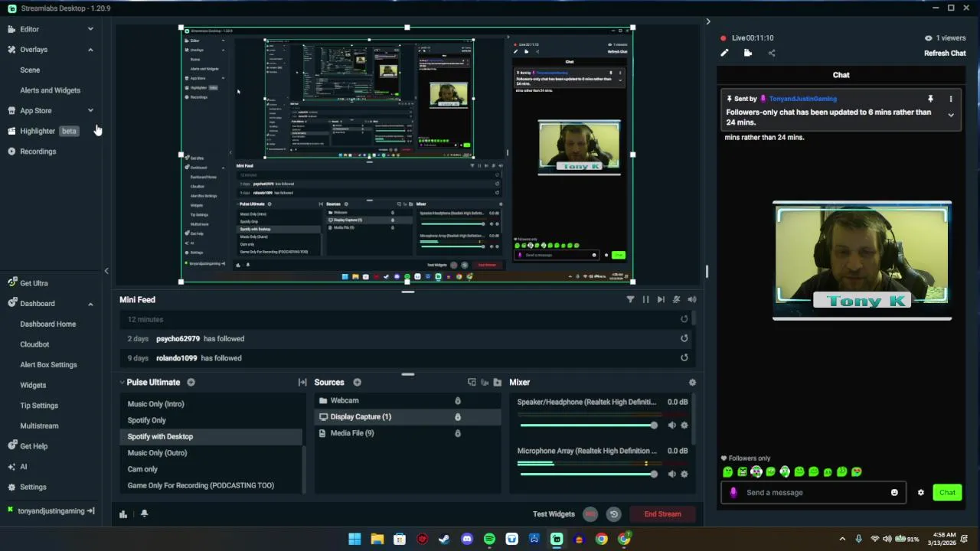Open Alerts and Widgets menu item

click(x=50, y=90)
